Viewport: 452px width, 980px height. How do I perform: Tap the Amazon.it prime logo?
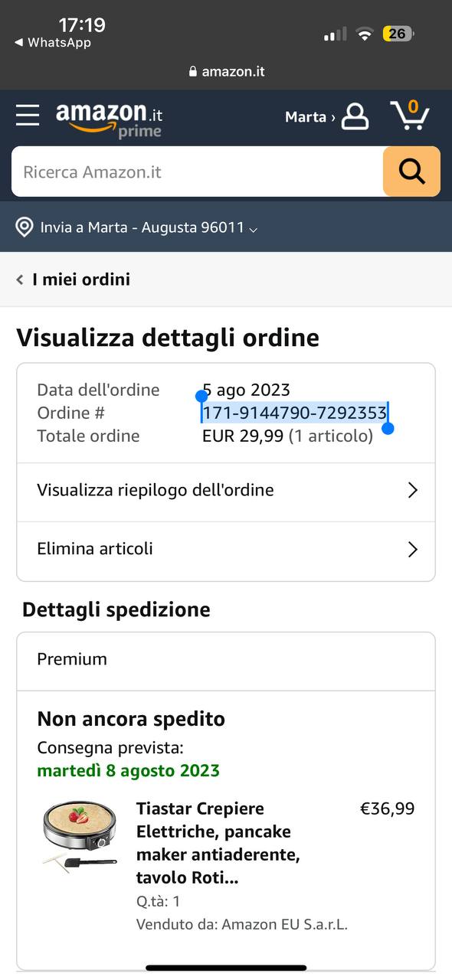point(109,119)
